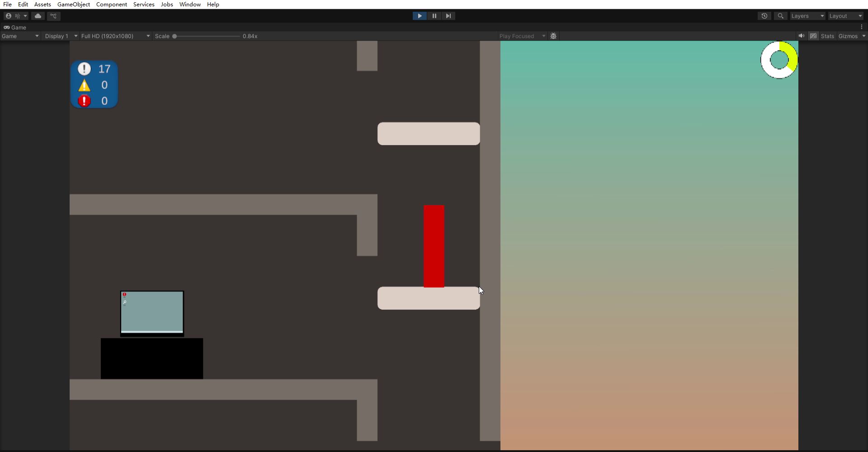This screenshot has height=452, width=868.
Task: Open the Component menu
Action: click(111, 5)
